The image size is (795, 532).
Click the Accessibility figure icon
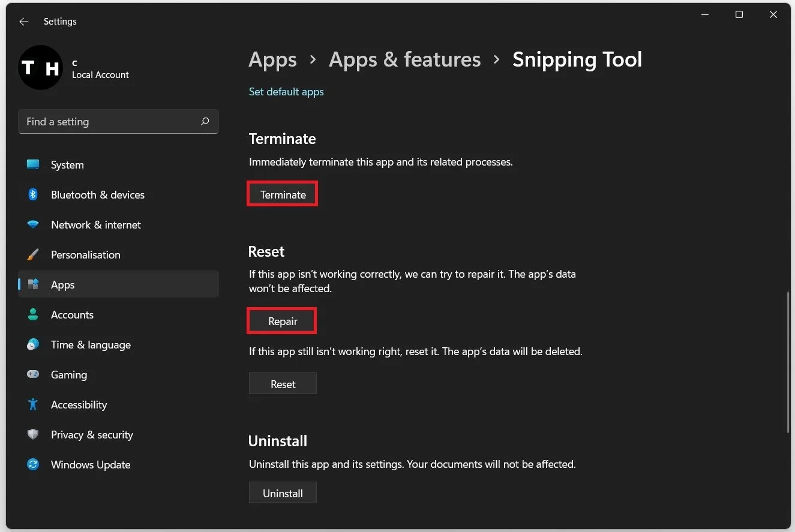(x=32, y=404)
